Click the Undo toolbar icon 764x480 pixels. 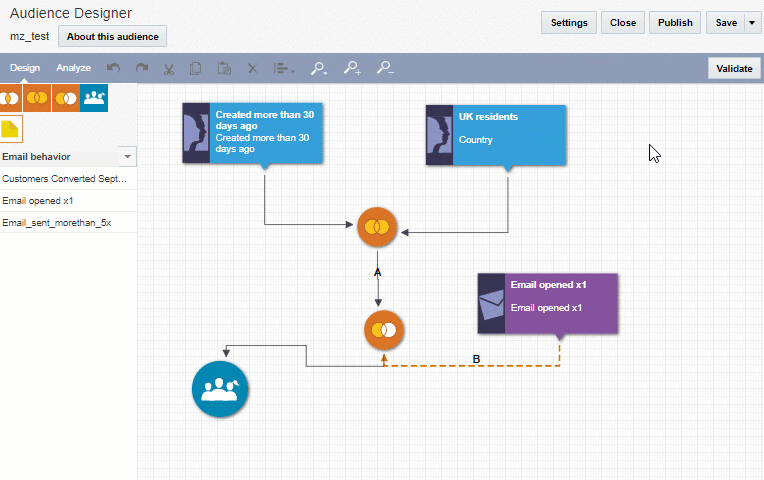click(113, 68)
